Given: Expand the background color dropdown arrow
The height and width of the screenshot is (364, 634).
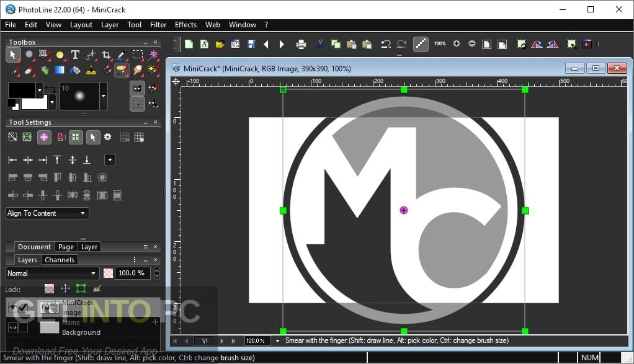Looking at the screenshot, I should tap(51, 102).
